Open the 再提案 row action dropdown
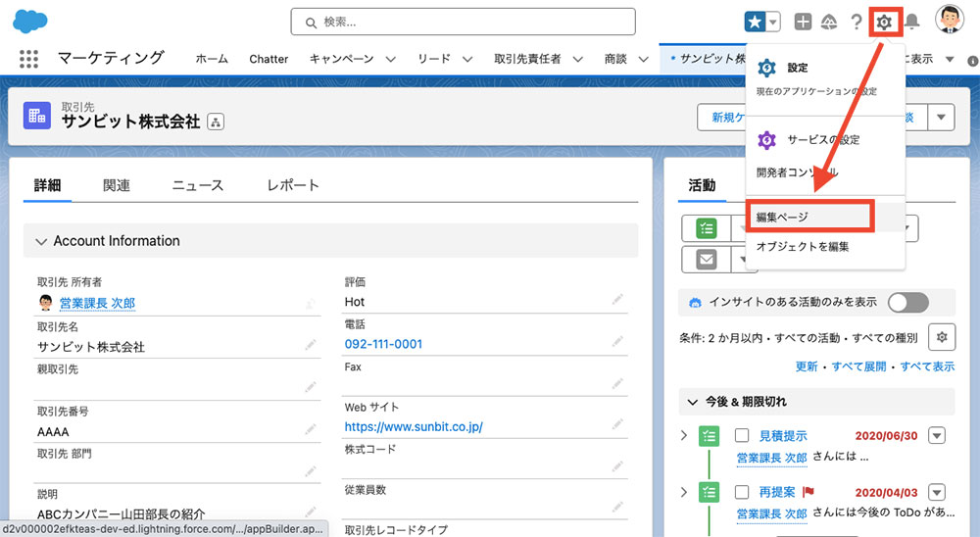Viewport: 980px width, 537px height. click(936, 492)
